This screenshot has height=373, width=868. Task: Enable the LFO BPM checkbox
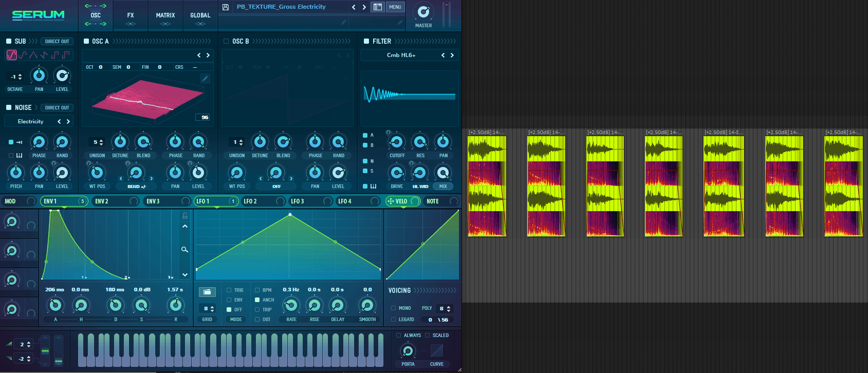(x=257, y=290)
